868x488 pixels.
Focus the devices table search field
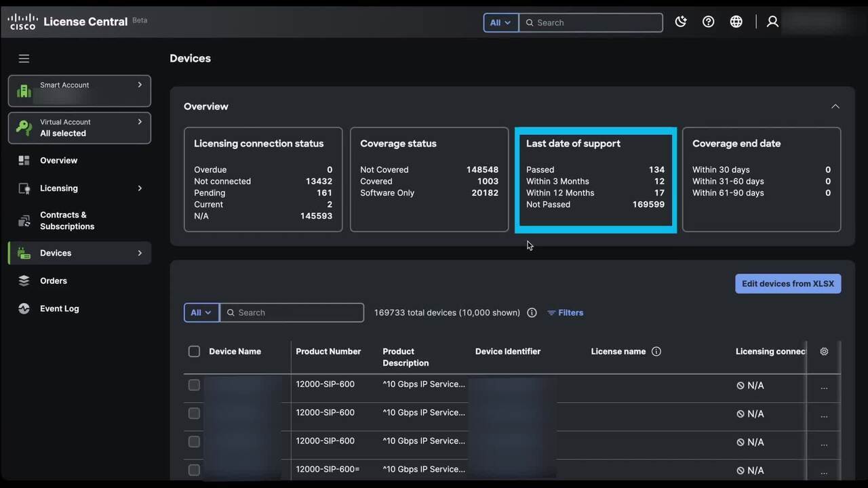292,312
